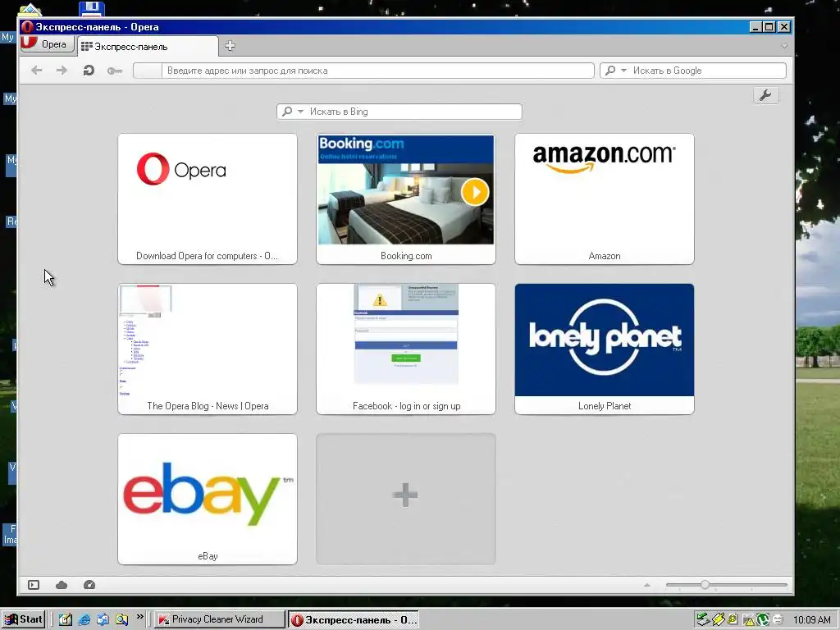Image resolution: width=840 pixels, height=630 pixels.
Task: Open the Opera main menu button
Action: pos(47,44)
